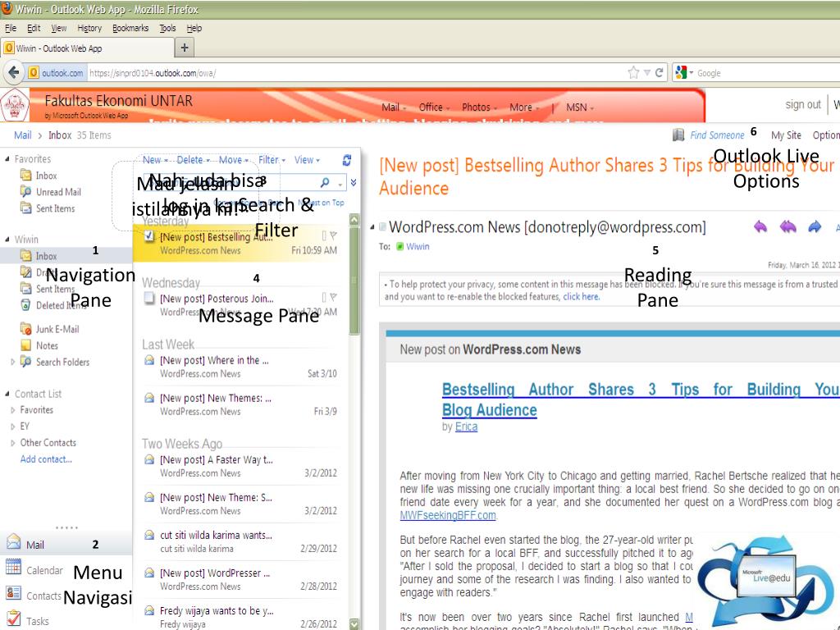Click Mail in the breadcrumb
The width and height of the screenshot is (840, 630).
tap(22, 135)
